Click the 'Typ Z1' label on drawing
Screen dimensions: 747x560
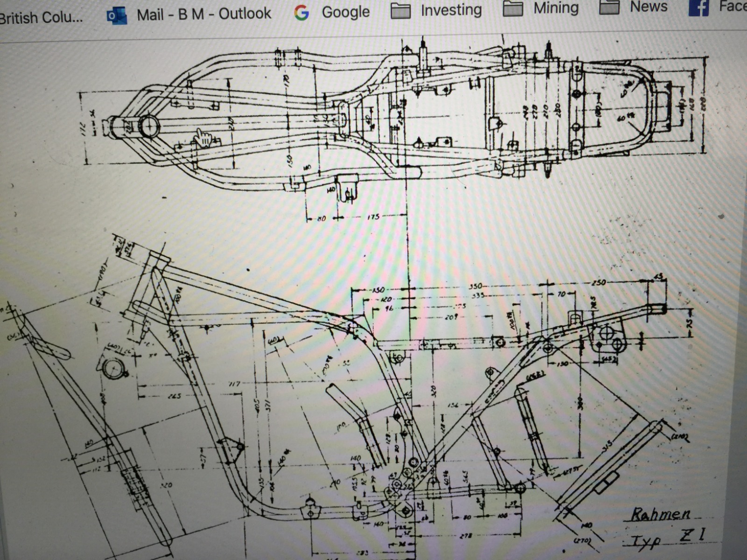(x=668, y=538)
